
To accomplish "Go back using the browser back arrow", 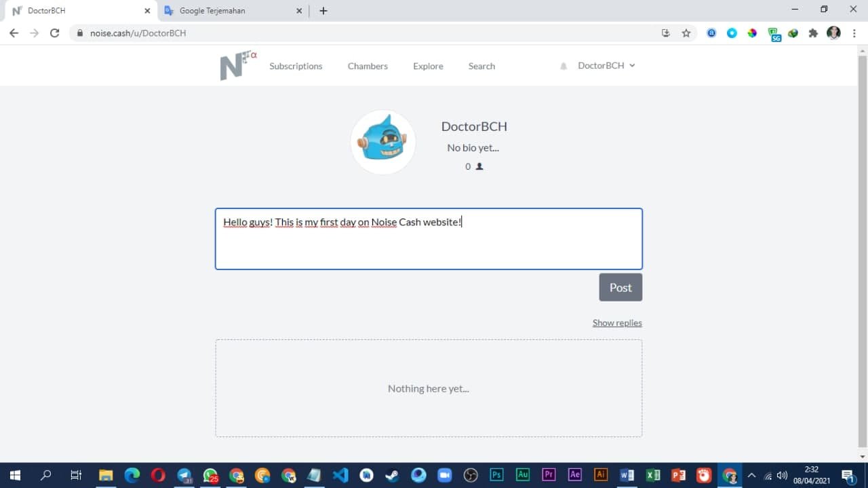I will pos(14,33).
